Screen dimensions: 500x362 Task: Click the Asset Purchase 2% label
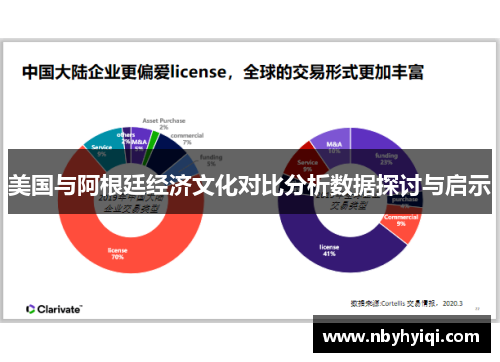coord(164,124)
